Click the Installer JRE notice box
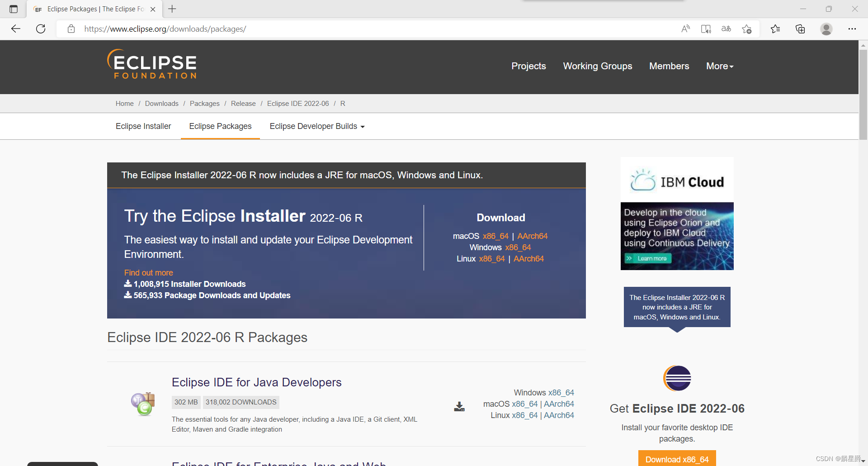 pos(677,307)
